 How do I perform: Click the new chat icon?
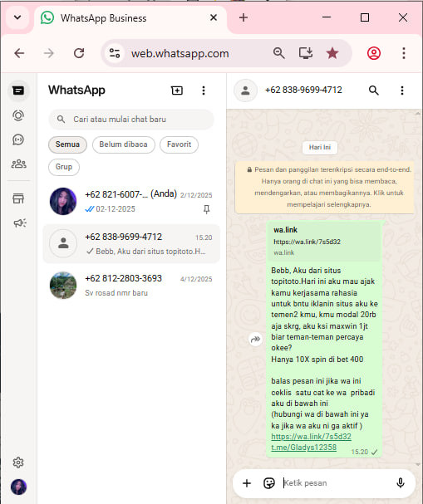[177, 91]
